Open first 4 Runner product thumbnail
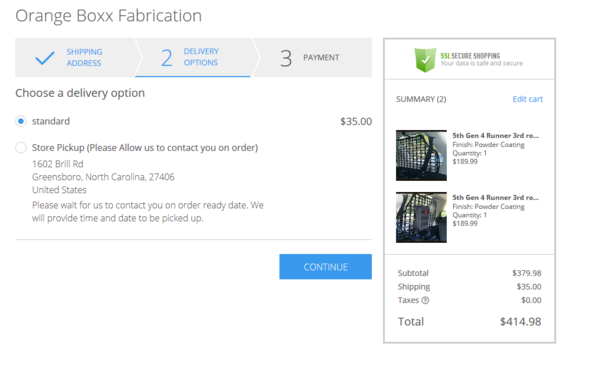This screenshot has width=600, height=392. click(x=421, y=155)
